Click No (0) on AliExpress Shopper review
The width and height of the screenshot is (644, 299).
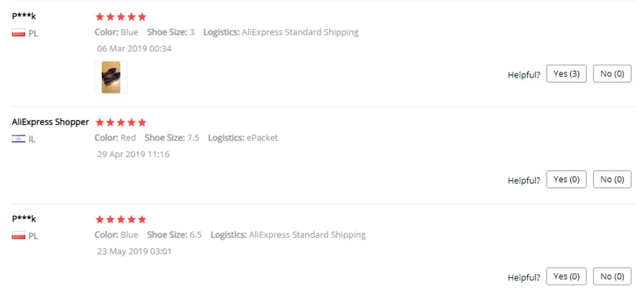612,180
